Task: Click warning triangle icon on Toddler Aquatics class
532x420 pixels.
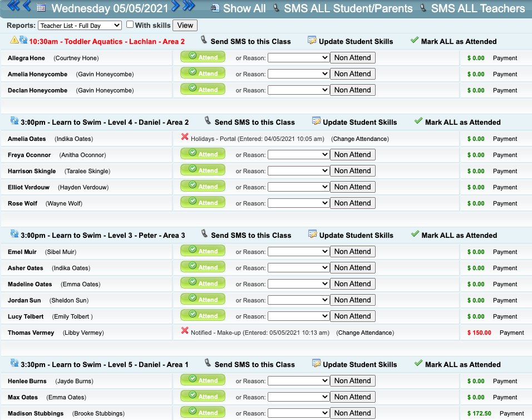Action: [14, 40]
